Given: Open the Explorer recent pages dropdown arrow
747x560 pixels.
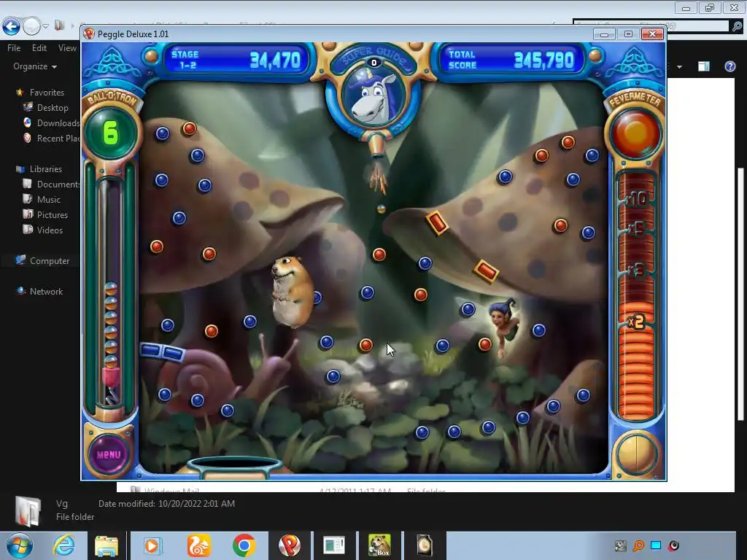Looking at the screenshot, I should point(46,26).
